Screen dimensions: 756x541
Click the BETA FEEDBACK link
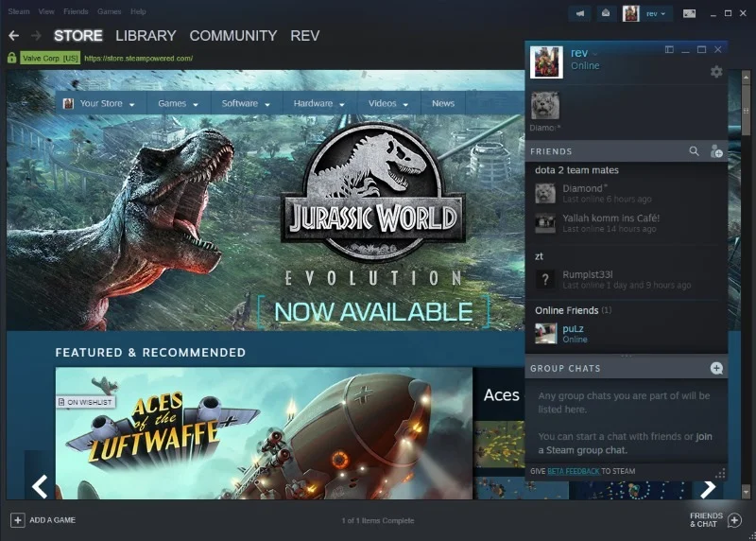tap(574, 471)
